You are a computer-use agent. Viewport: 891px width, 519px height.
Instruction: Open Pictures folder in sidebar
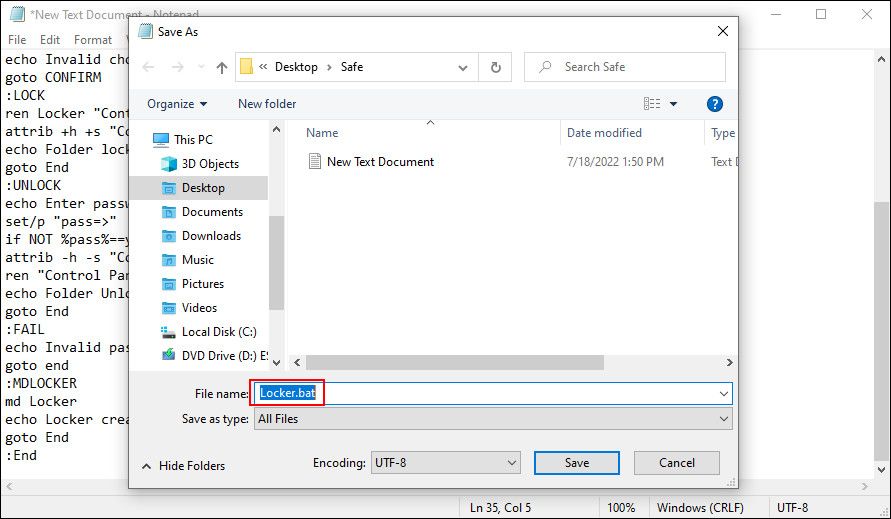click(202, 284)
